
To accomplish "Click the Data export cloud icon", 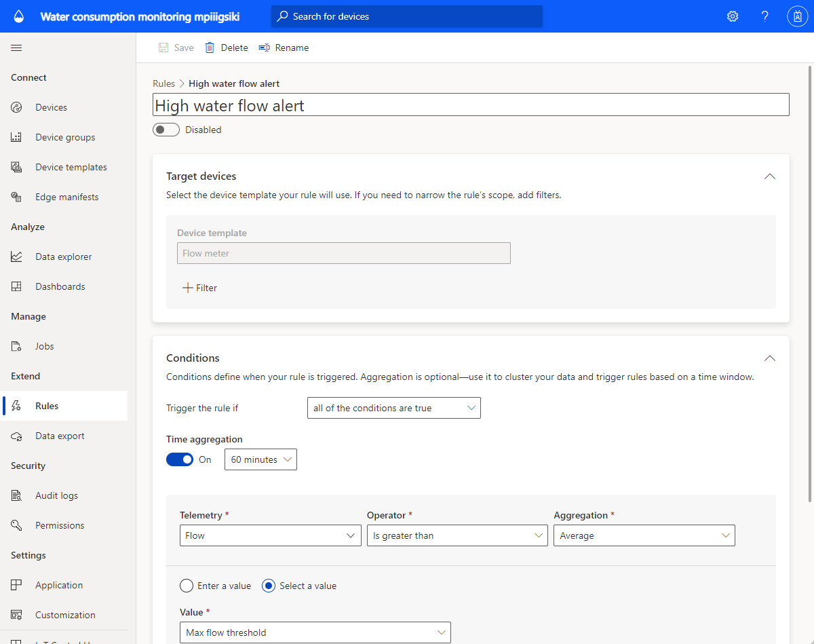I will 16,436.
